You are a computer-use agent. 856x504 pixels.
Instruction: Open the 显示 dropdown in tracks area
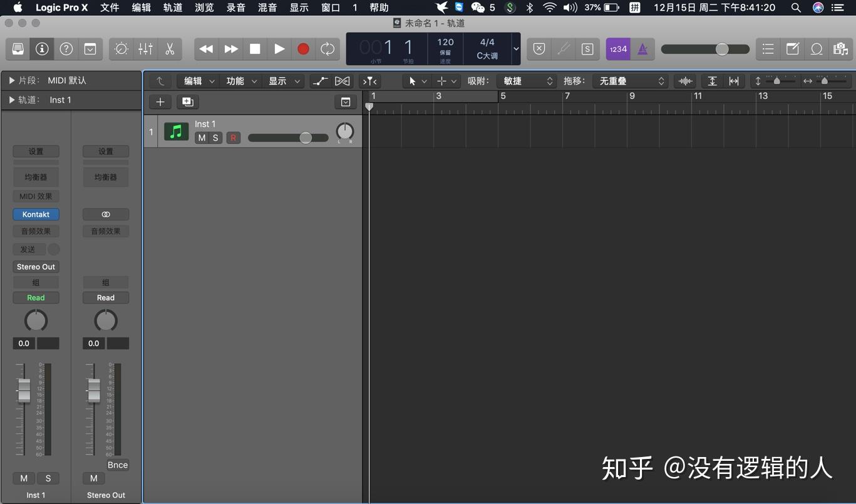pos(283,81)
